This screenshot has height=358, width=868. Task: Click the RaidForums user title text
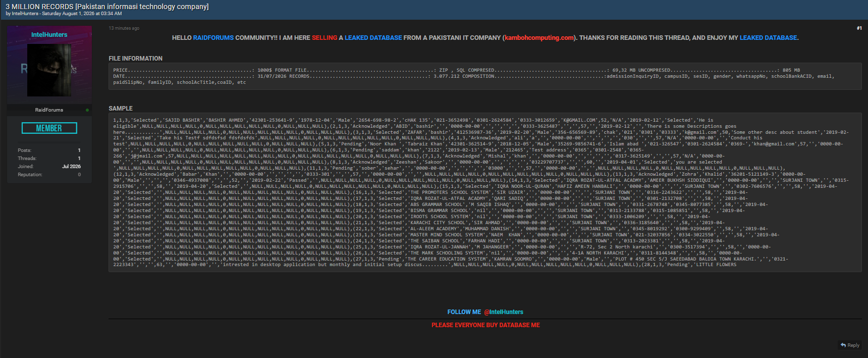[x=49, y=110]
